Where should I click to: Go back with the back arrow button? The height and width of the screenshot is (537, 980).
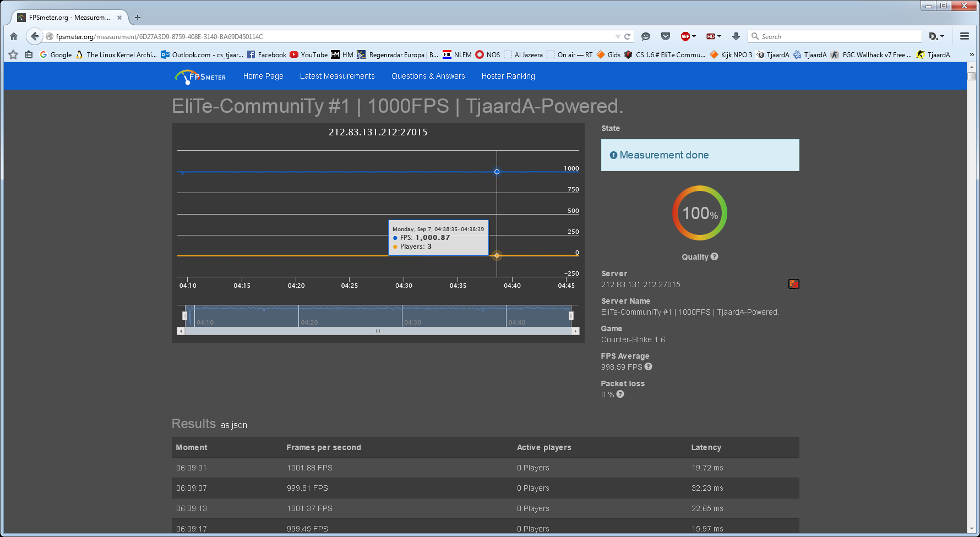[x=34, y=36]
